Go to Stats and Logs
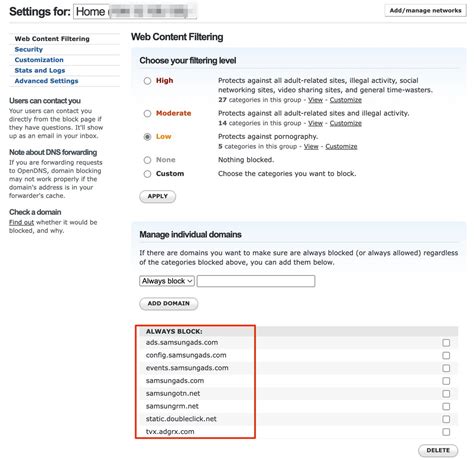 (40, 70)
